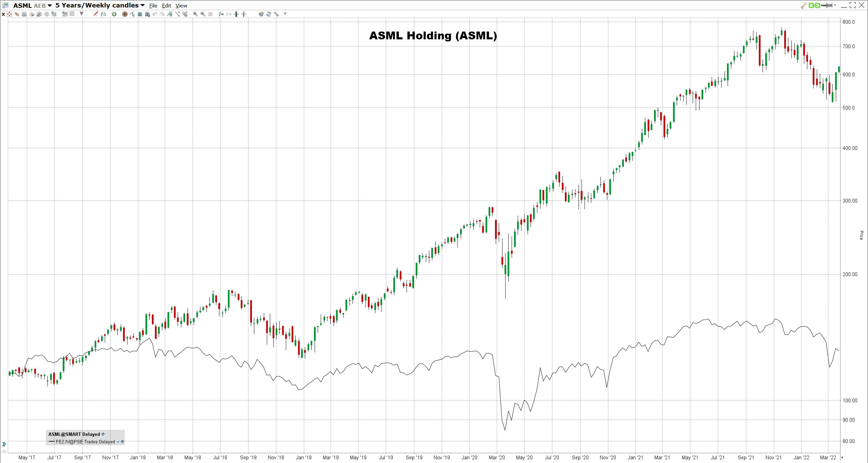Click the vertical Price axis label
The image size is (868, 463).
point(861,235)
